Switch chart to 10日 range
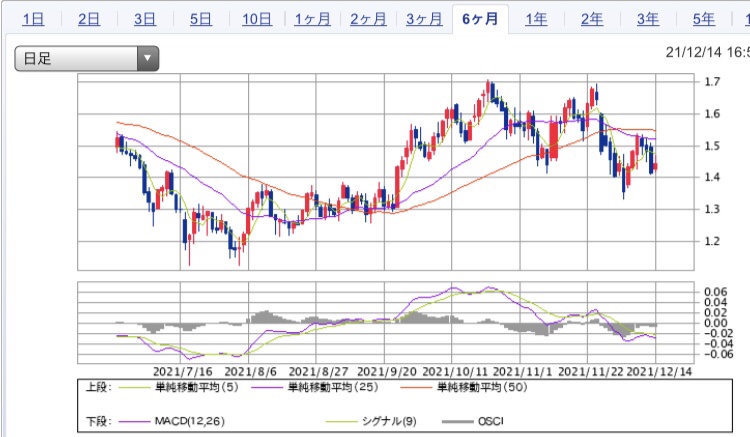Image resolution: width=750 pixels, height=437 pixels. [256, 18]
